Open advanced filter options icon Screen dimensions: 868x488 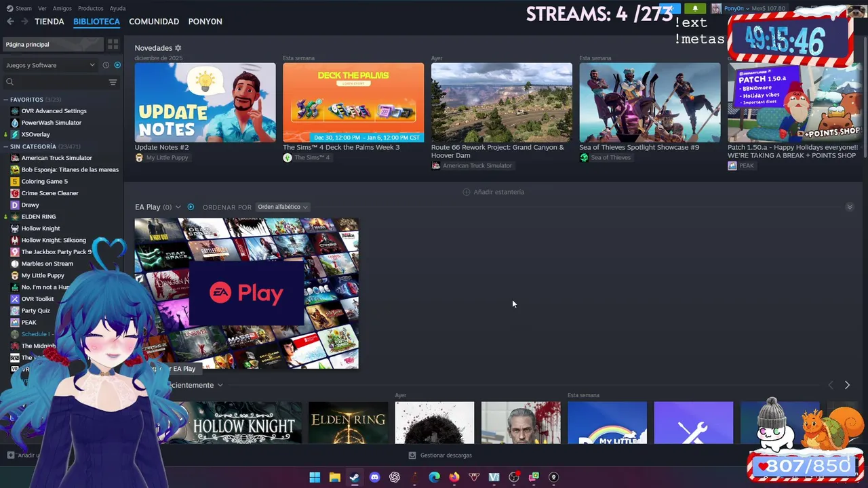113,82
